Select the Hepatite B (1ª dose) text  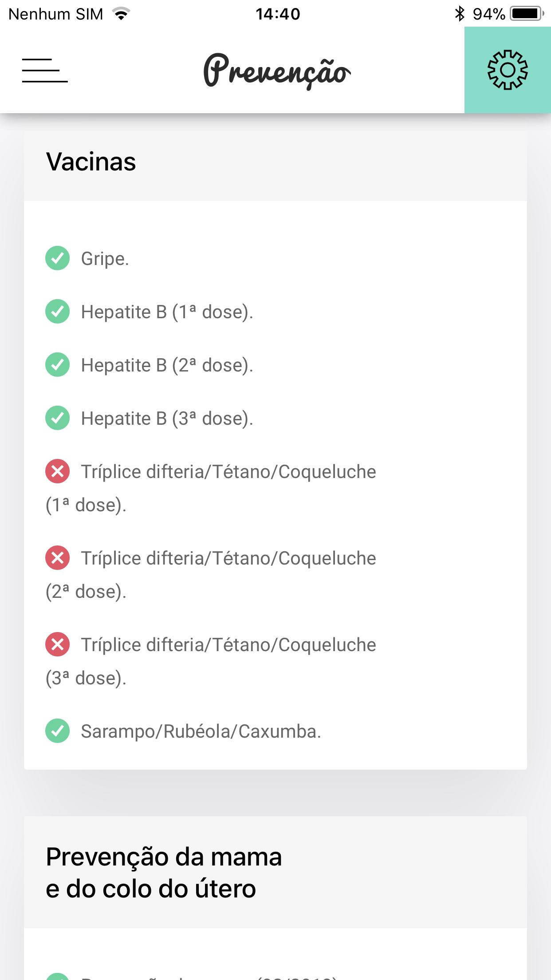coord(167,312)
